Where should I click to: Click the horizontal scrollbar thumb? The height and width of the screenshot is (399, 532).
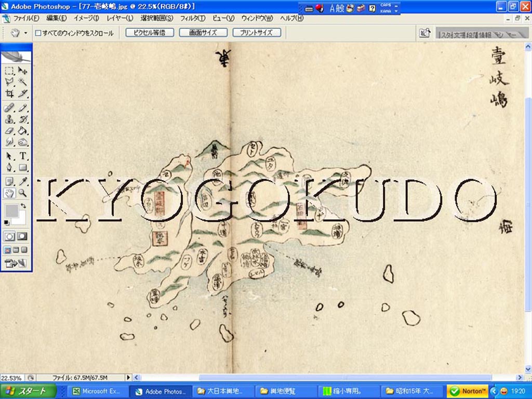[x=345, y=377]
